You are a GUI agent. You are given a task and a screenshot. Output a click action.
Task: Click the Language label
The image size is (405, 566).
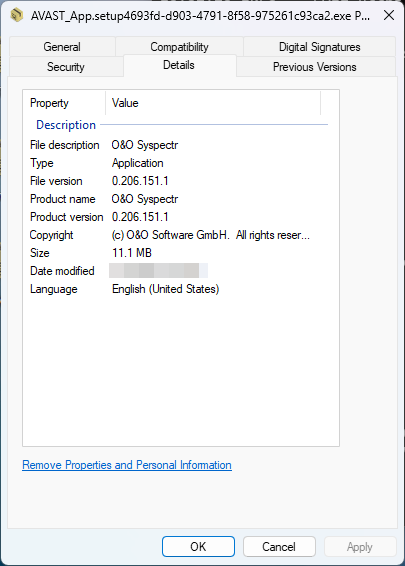(54, 289)
